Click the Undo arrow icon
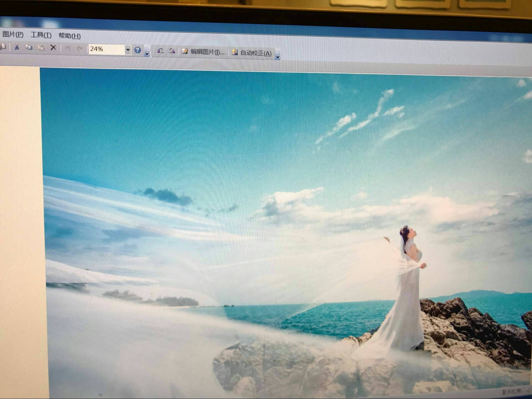The height and width of the screenshot is (399, 532). tap(68, 48)
